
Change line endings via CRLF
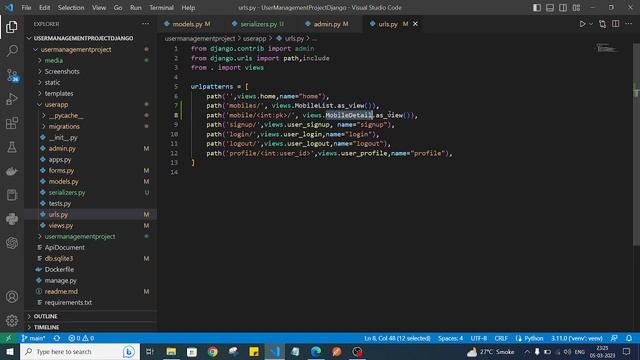pos(501,338)
